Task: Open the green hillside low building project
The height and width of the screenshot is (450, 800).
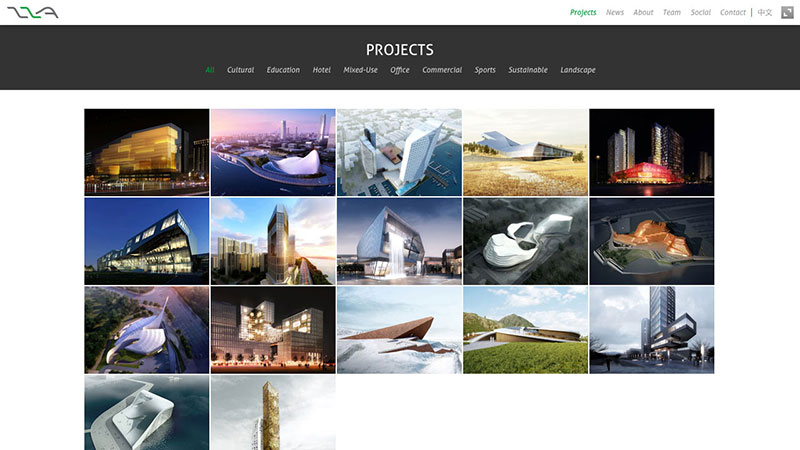Action: point(526,330)
